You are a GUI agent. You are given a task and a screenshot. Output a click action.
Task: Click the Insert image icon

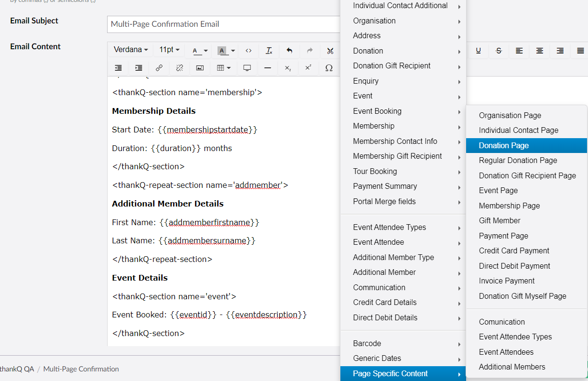click(x=200, y=68)
